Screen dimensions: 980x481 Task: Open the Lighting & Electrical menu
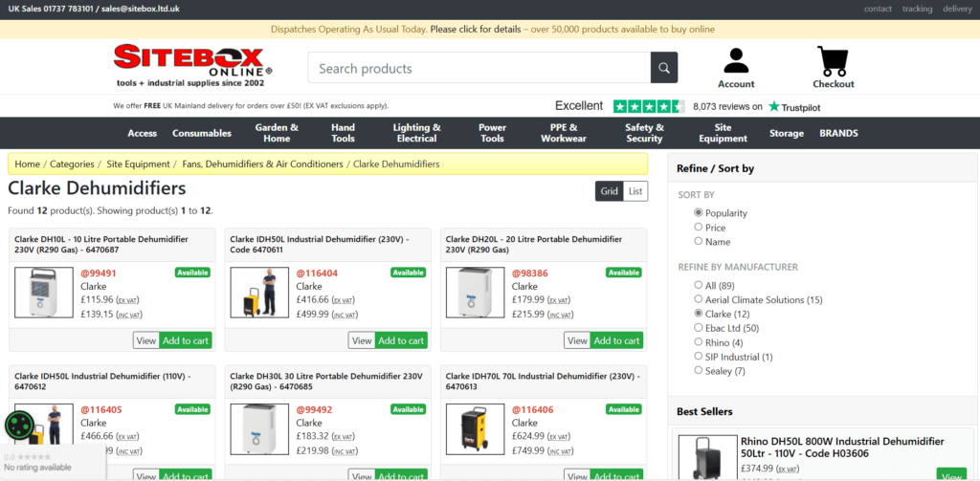click(417, 133)
